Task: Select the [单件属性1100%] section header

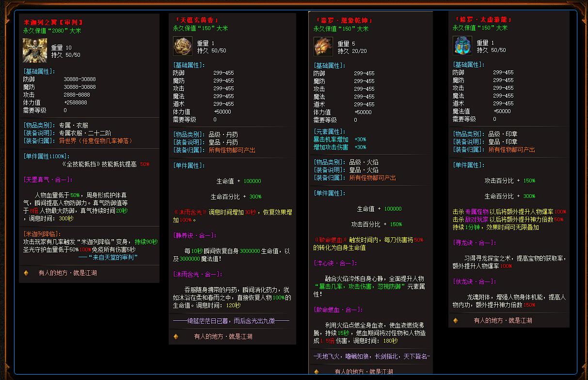Action: click(46, 156)
